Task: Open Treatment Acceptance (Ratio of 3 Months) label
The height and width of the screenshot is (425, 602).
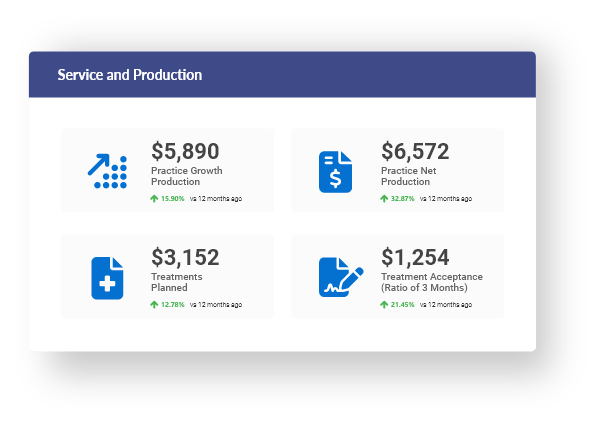Action: tap(432, 282)
